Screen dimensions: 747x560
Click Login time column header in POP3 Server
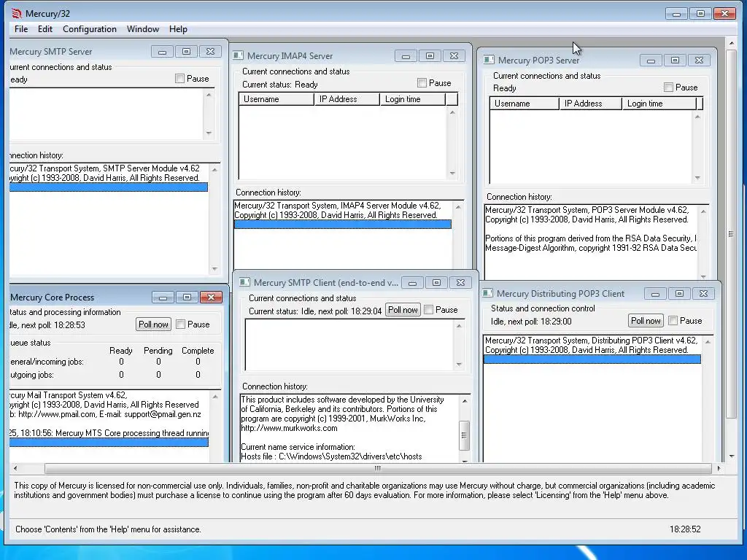click(x=659, y=104)
